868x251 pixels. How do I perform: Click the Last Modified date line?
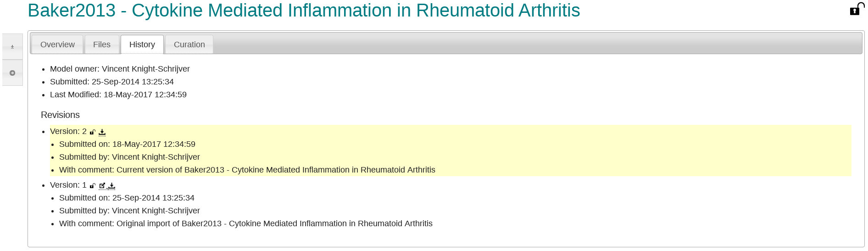[118, 95]
